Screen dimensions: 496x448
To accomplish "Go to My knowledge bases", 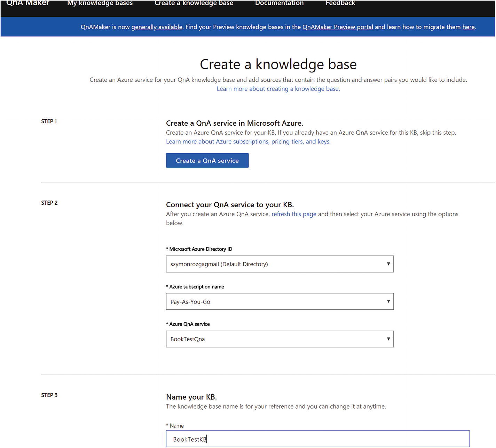I will point(100,3).
